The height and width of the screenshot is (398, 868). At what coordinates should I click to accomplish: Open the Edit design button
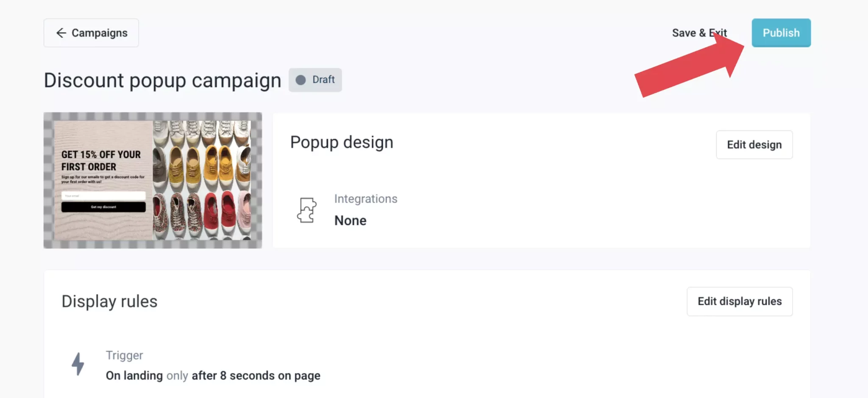tap(754, 145)
